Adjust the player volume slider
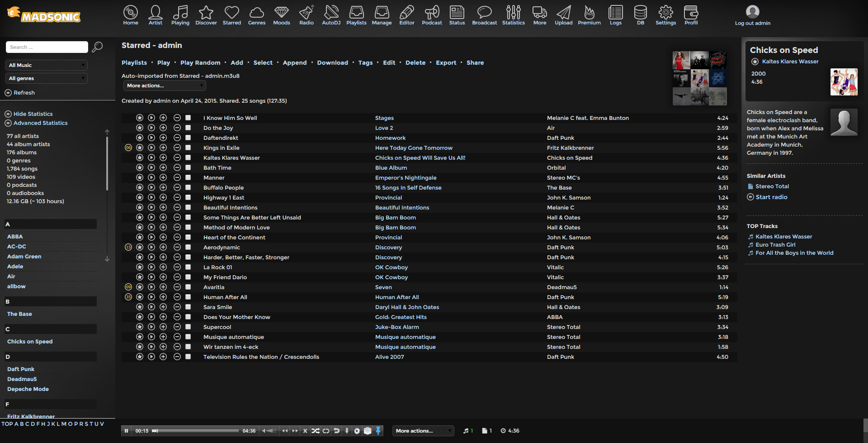Screen dimensions: 868x443 click(269, 431)
